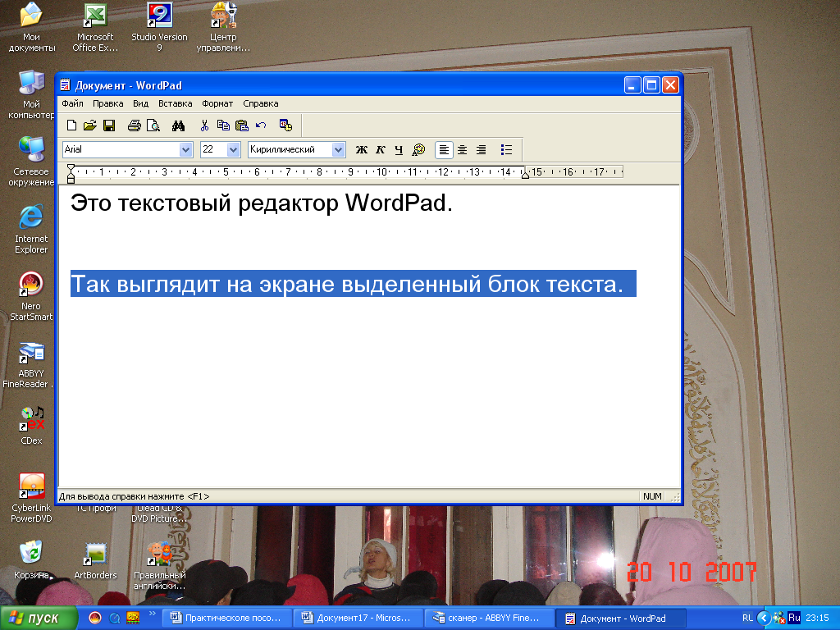840x630 pixels.
Task: Switch to Документ17 Microsoft Word taskbar button
Action: 358,619
